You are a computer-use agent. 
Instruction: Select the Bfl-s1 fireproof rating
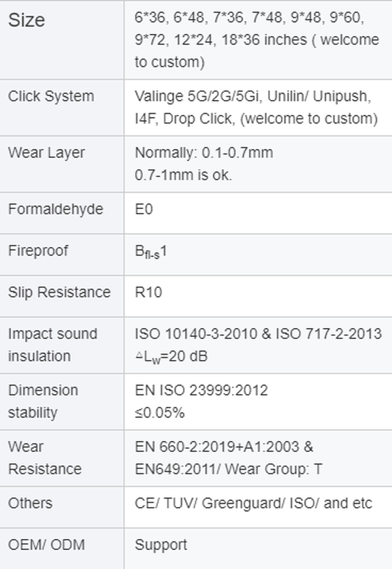151,252
